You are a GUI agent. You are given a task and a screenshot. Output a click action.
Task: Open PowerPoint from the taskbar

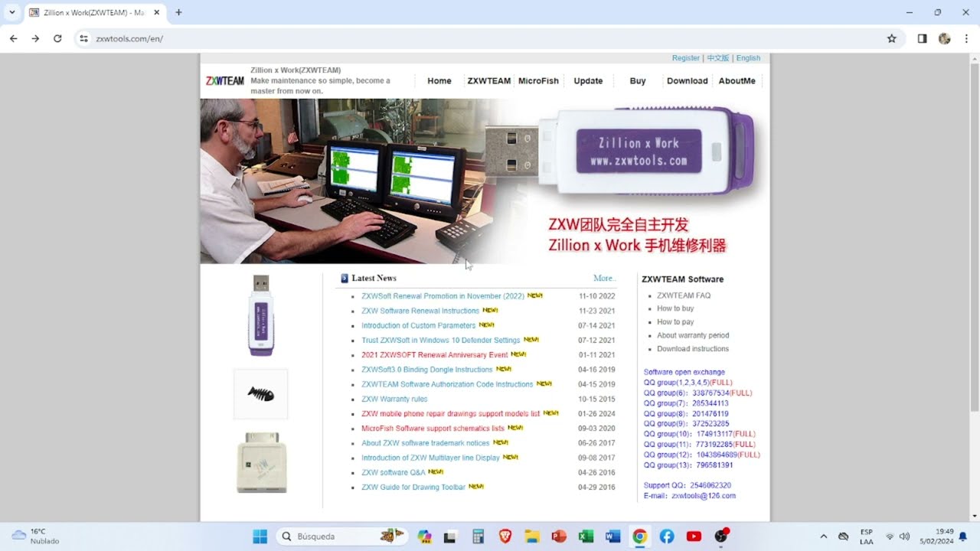pyautogui.click(x=559, y=536)
